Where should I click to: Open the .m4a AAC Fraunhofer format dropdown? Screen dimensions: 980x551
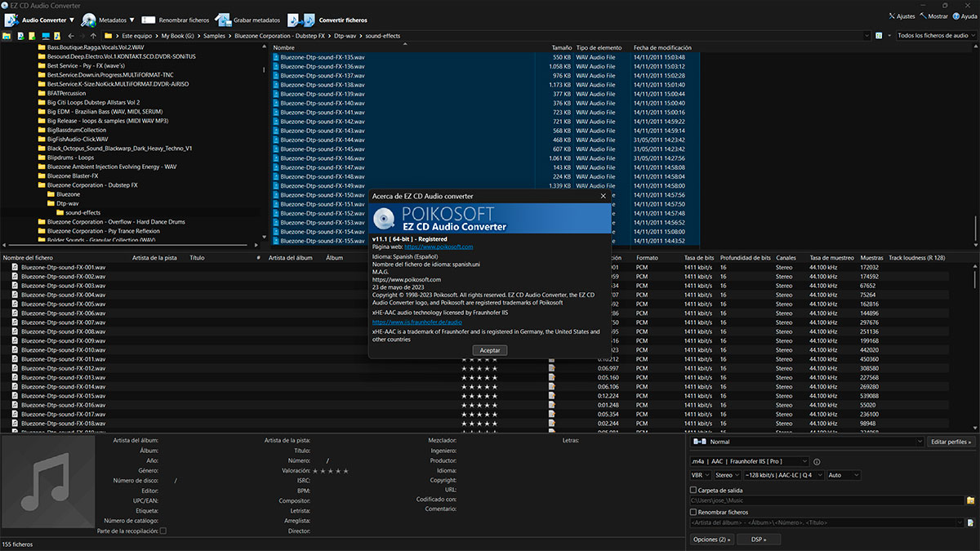click(749, 461)
